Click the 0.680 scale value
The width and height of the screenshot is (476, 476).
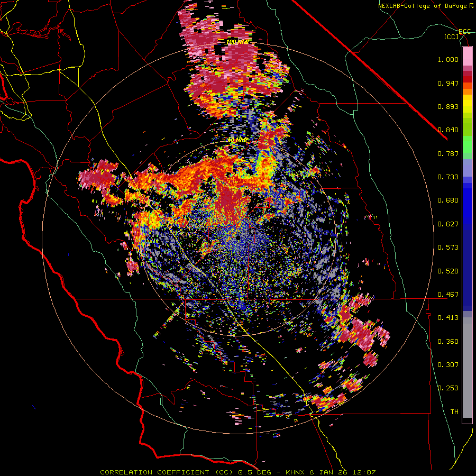click(448, 200)
